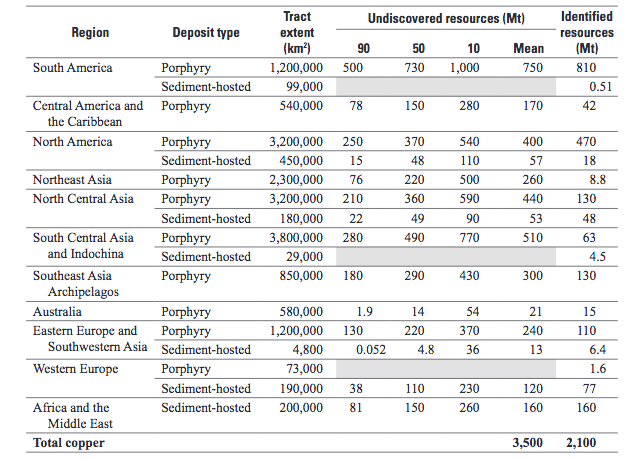The image size is (635, 459).
Task: Click the total identified value 2,100
Action: click(578, 442)
